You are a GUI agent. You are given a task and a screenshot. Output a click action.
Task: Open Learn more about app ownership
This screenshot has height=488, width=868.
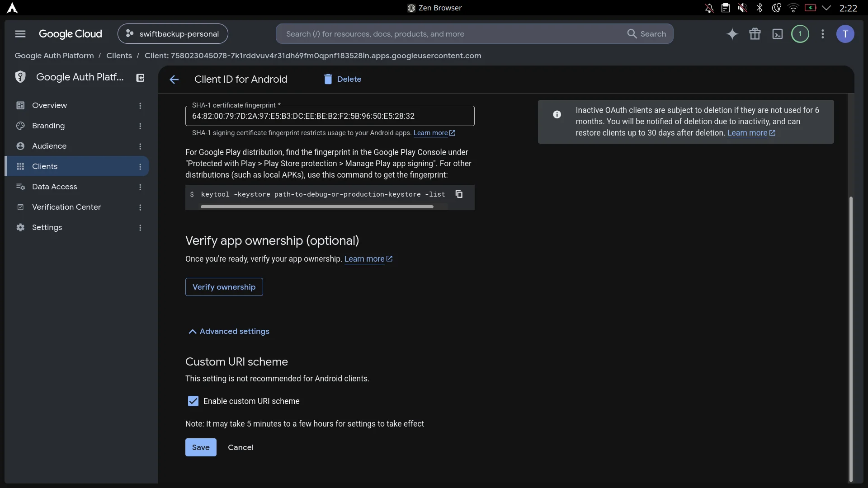click(368, 259)
